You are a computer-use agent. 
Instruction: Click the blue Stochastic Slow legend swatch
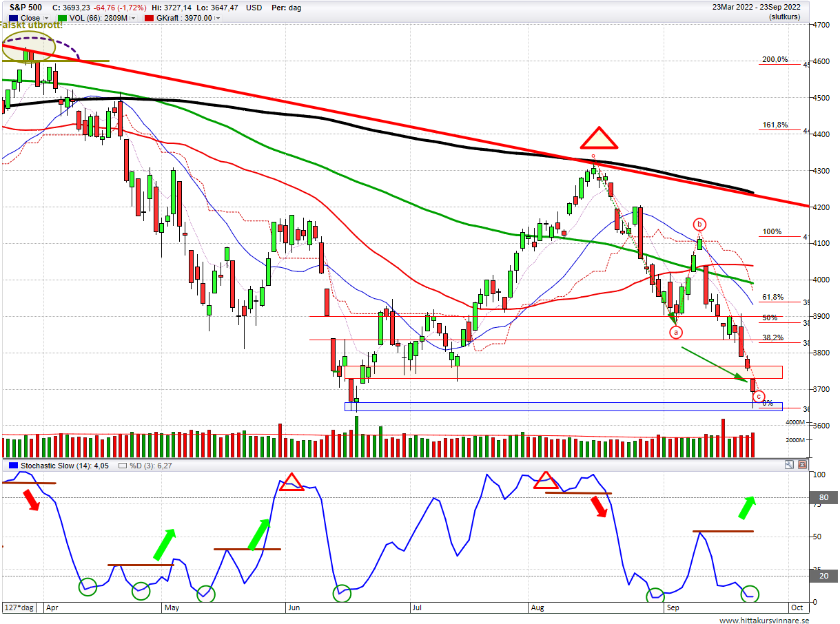(14, 466)
